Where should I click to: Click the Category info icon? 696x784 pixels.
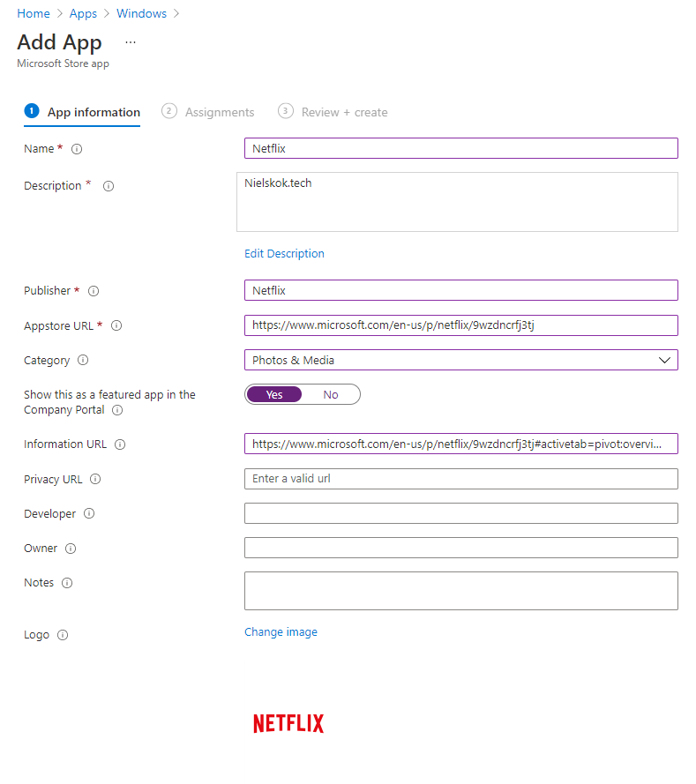83,360
